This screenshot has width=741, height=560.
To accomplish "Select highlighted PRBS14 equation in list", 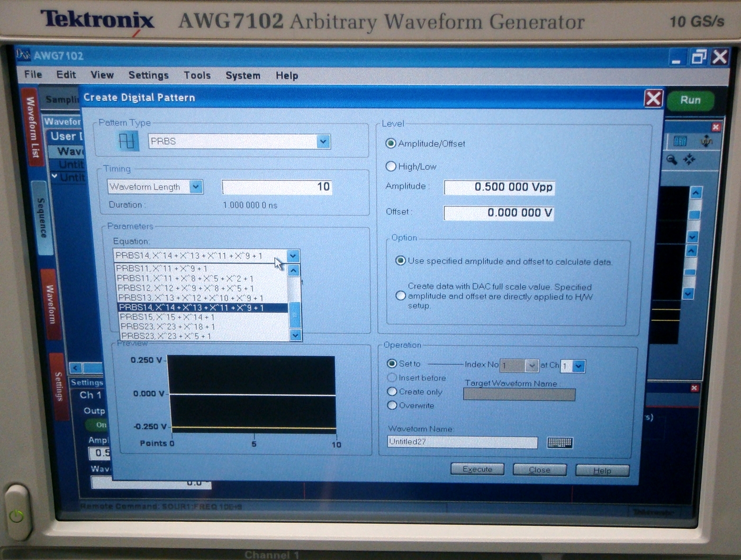I will click(x=203, y=308).
